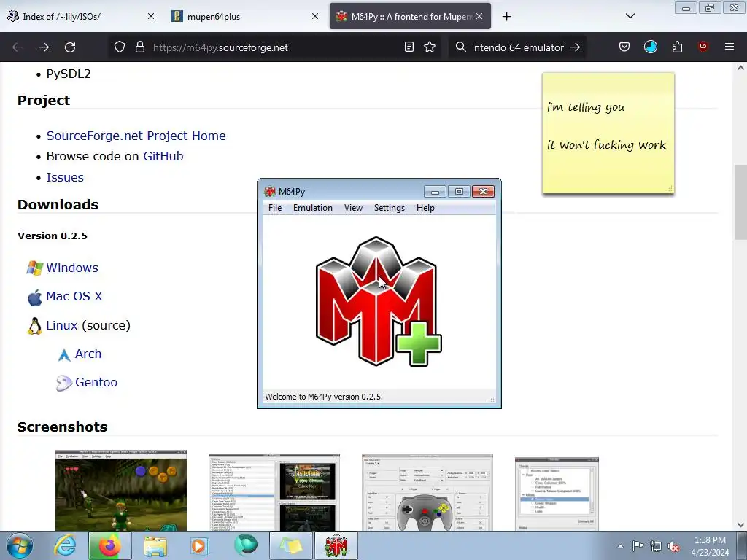
Task: Click Firefox taskbar icon
Action: (109, 545)
